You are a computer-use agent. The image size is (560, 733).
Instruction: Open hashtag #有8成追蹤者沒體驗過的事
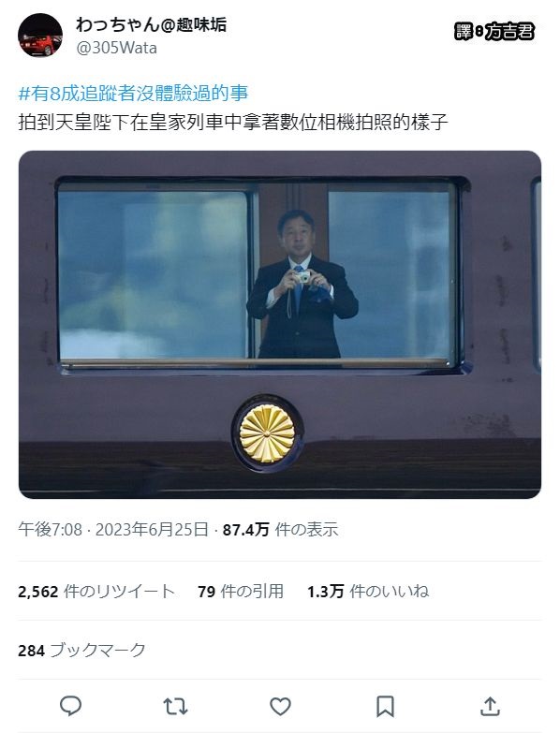[x=133, y=94]
